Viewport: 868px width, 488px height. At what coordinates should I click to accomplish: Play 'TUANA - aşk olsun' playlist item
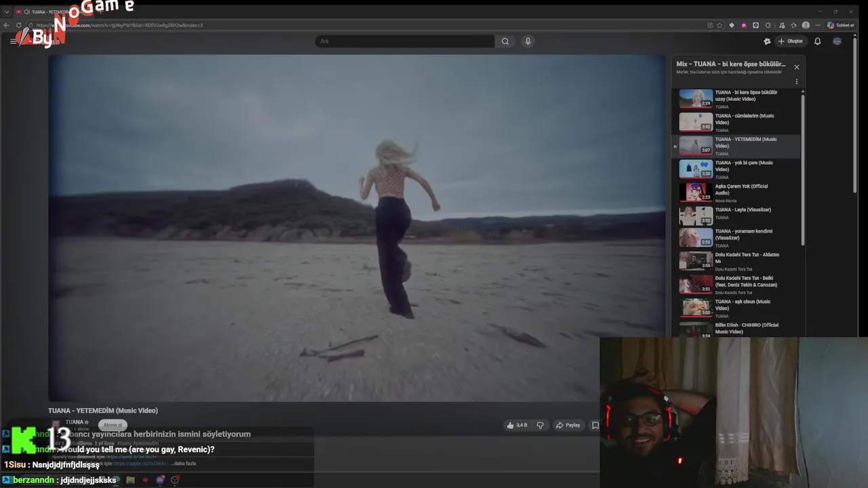click(736, 308)
